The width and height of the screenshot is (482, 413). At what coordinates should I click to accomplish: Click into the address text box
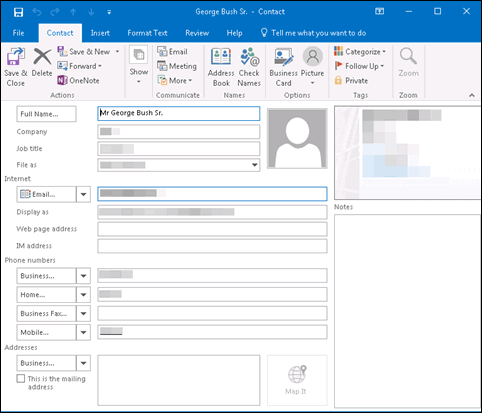[x=179, y=380]
